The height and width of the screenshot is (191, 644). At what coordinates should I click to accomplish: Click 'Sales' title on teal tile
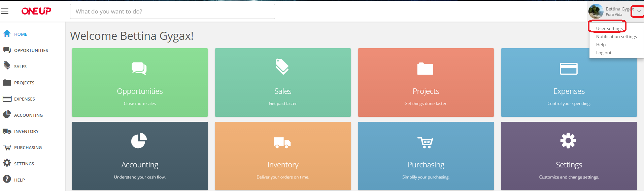pyautogui.click(x=283, y=91)
